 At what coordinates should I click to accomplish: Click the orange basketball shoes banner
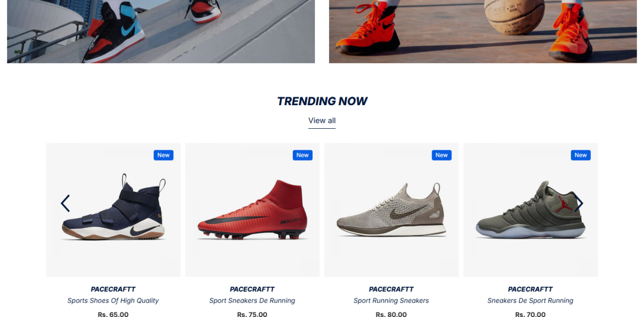[x=483, y=31]
